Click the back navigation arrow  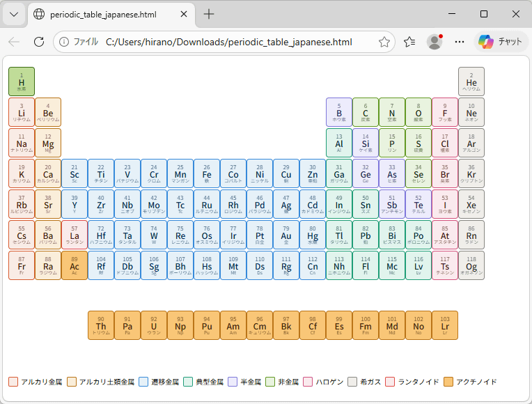coord(14,42)
